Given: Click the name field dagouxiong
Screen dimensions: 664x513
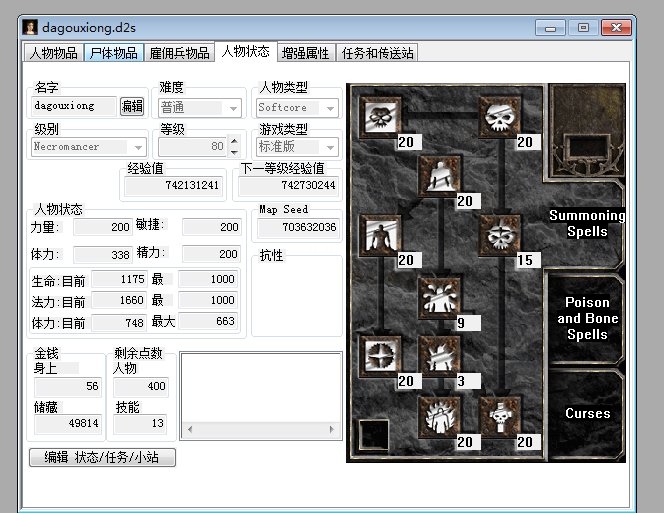Looking at the screenshot, I should point(74,106).
